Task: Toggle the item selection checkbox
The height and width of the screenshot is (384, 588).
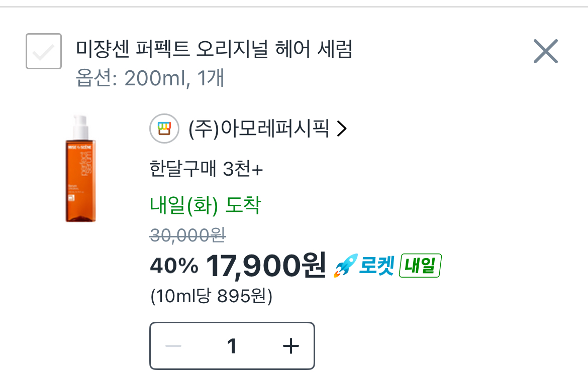Action: [x=44, y=51]
